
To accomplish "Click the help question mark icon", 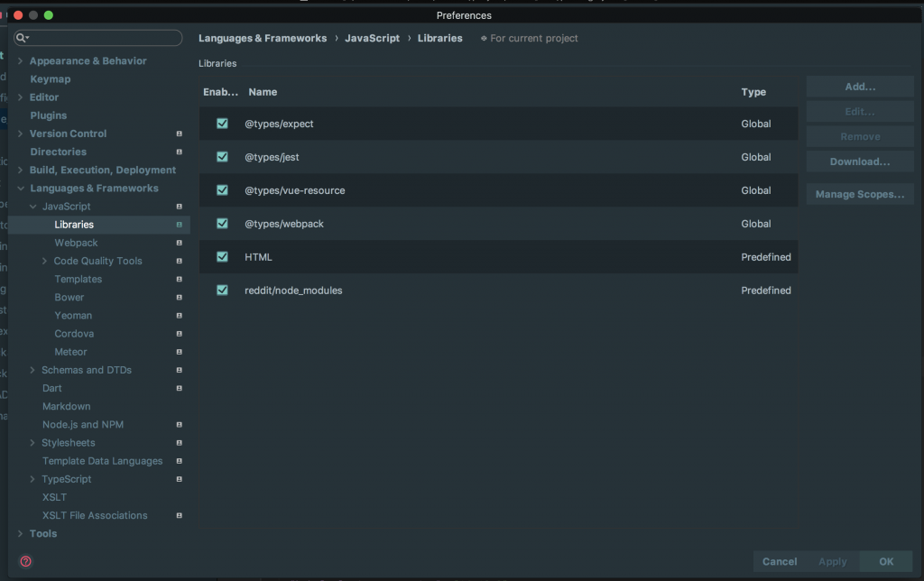I will (25, 561).
